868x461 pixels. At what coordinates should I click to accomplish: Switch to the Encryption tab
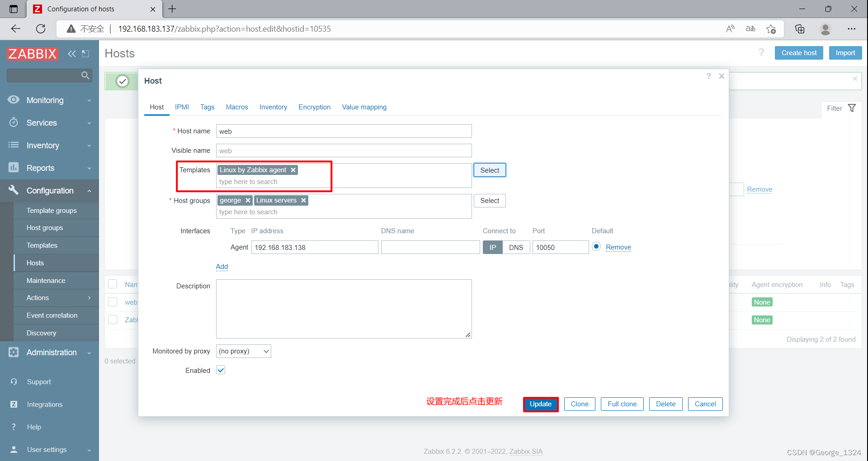click(x=315, y=107)
